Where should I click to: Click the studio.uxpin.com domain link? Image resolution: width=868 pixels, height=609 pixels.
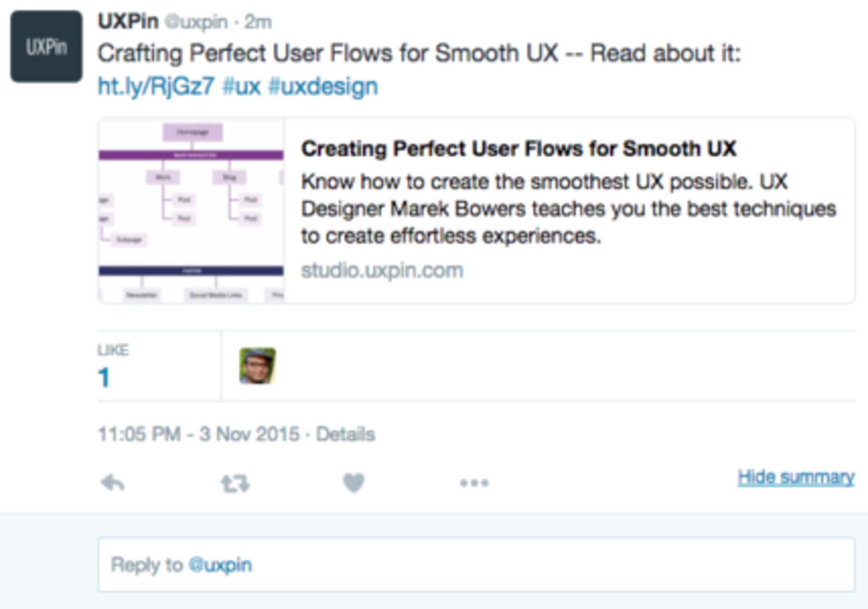(382, 271)
